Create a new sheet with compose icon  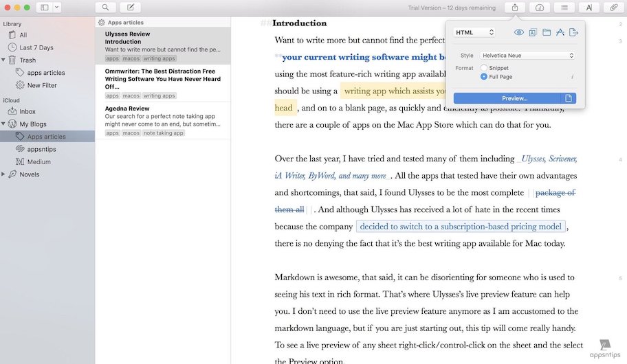[130, 8]
